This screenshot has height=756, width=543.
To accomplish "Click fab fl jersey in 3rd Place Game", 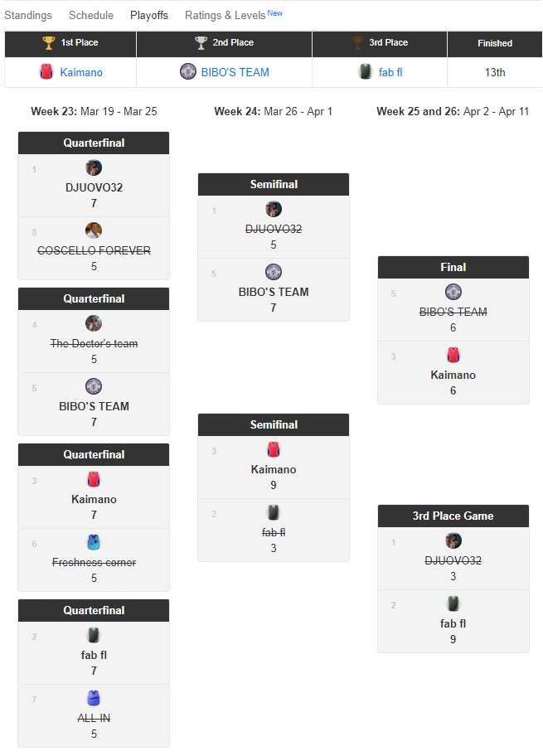I will pos(453,603).
